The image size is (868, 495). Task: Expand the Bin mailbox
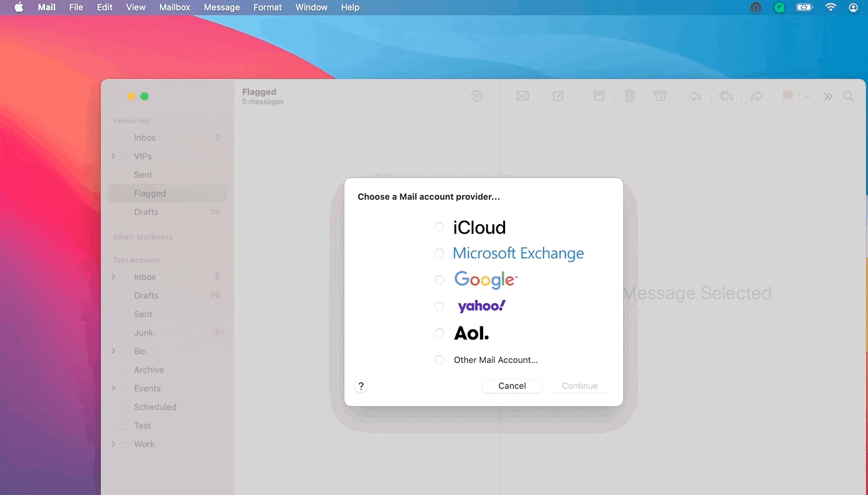point(113,351)
